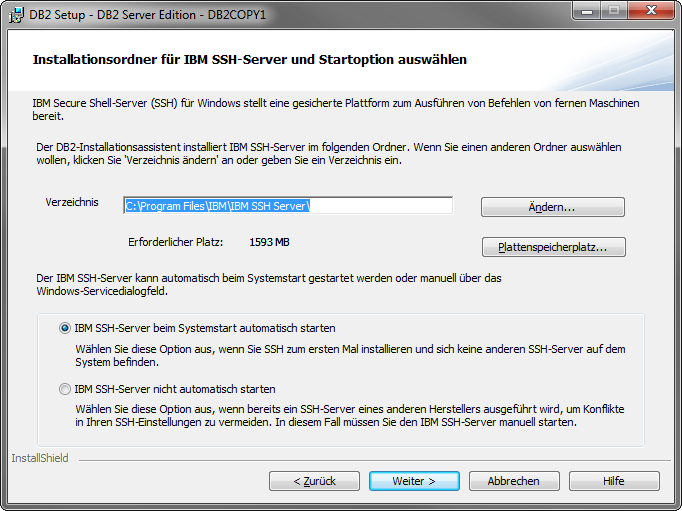Cancel setup via 'Abbrechen'
Image resolution: width=682 pixels, height=511 pixels.
(x=514, y=481)
